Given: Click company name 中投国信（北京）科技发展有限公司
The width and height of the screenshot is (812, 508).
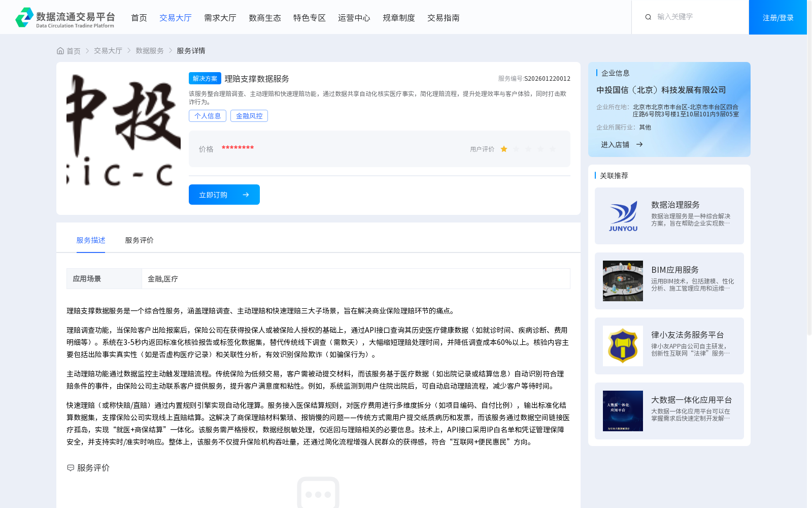Looking at the screenshot, I should [x=661, y=90].
